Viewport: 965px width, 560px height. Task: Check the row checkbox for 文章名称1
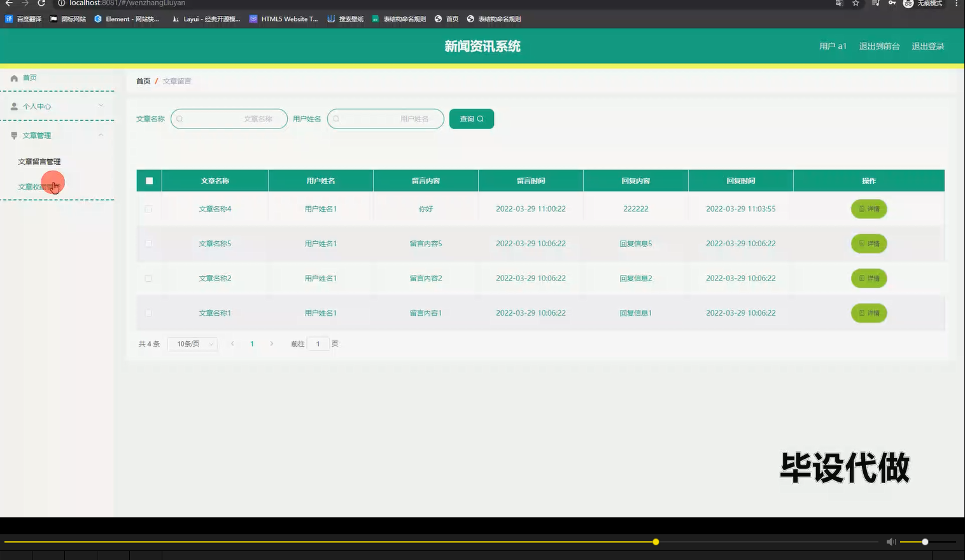[x=148, y=313]
